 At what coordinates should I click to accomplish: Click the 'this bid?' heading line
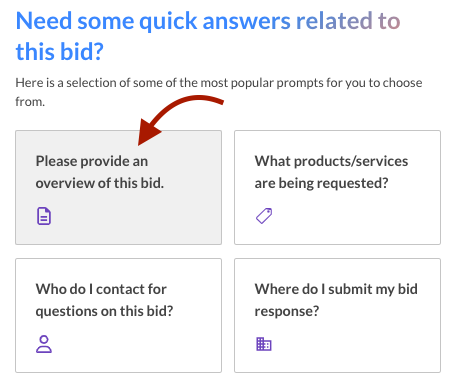pos(60,52)
